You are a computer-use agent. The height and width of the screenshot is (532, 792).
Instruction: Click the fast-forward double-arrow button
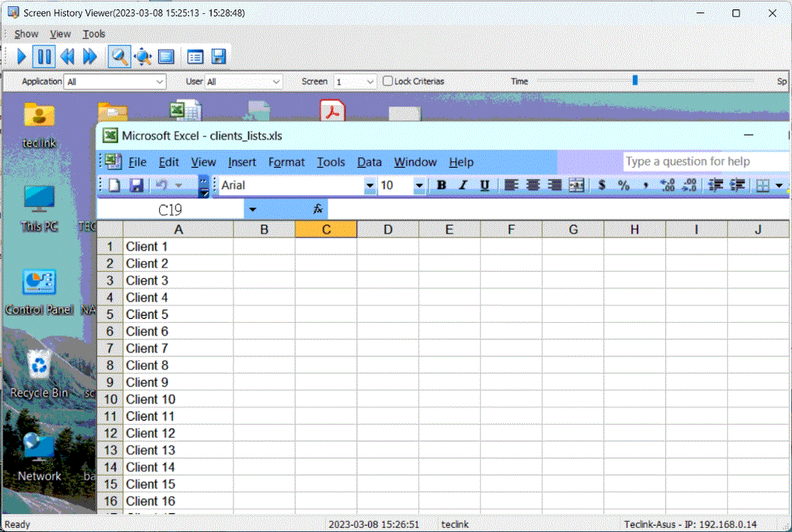[89, 56]
